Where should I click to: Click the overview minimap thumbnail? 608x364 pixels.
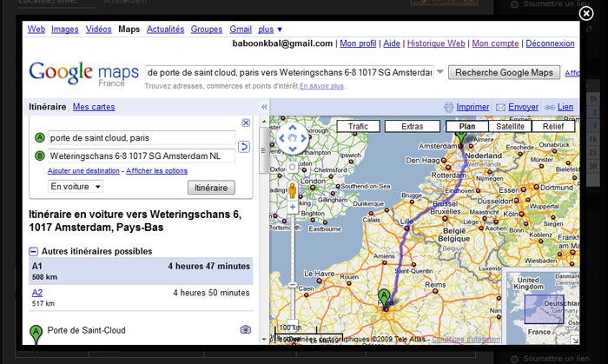(x=543, y=308)
